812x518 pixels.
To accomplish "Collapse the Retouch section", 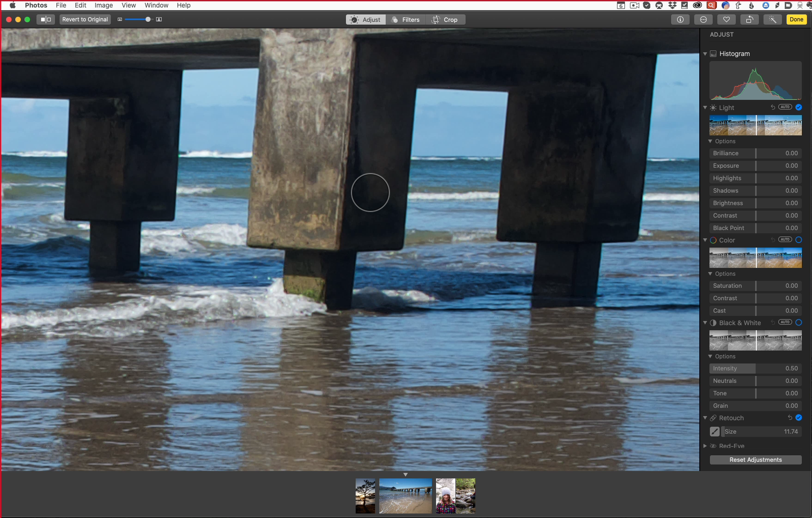I will click(x=705, y=418).
